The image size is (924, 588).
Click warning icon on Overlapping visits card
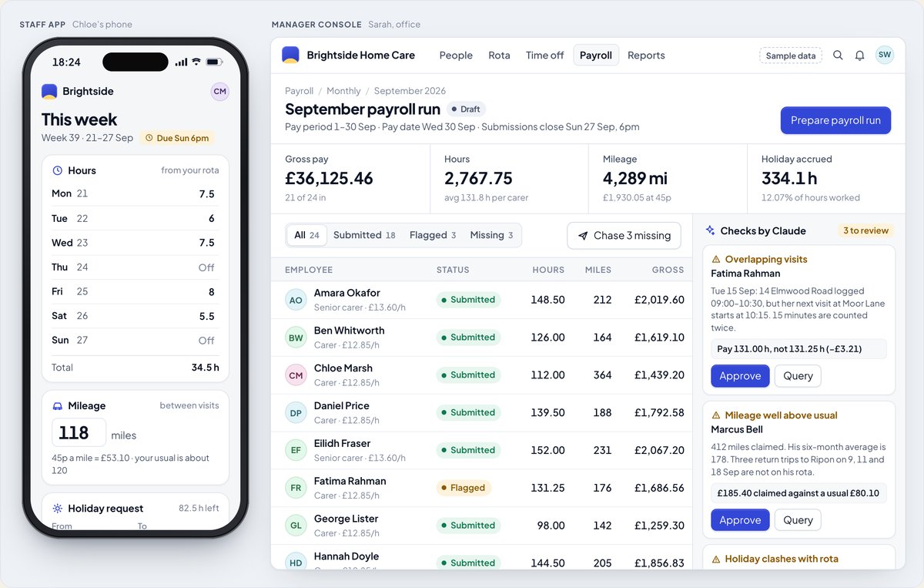click(x=716, y=260)
